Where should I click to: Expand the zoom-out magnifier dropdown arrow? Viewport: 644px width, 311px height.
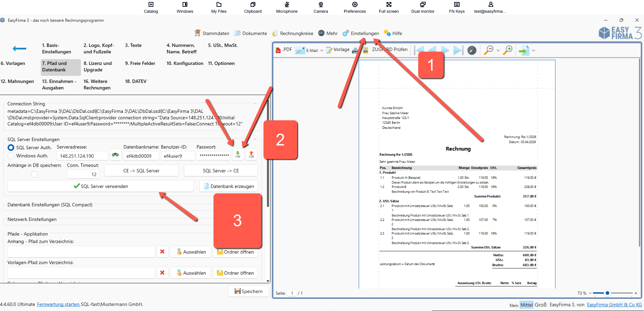coord(498,51)
